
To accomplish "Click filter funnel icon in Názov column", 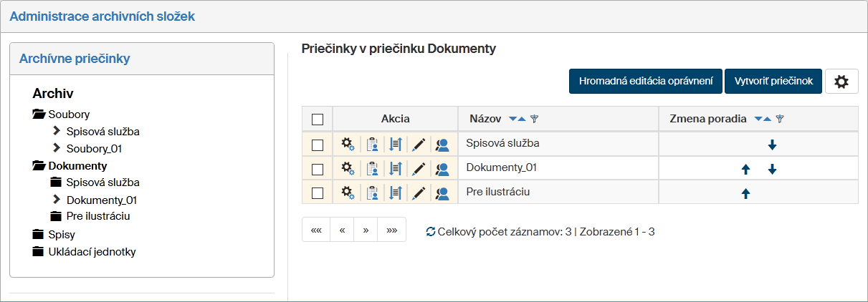I will [534, 119].
